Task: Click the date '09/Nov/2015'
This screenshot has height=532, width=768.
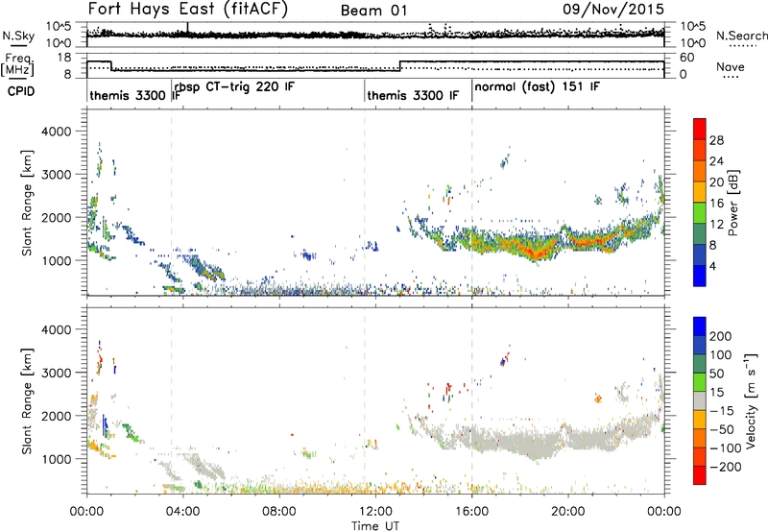Action: tap(613, 10)
